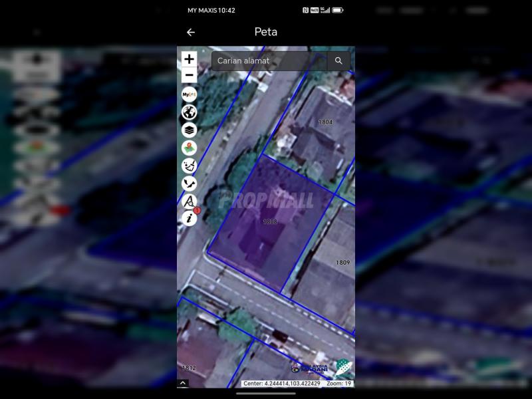This screenshot has width=532, height=399.
Task: Expand the bottom-left chevron panel
Action: click(x=183, y=383)
